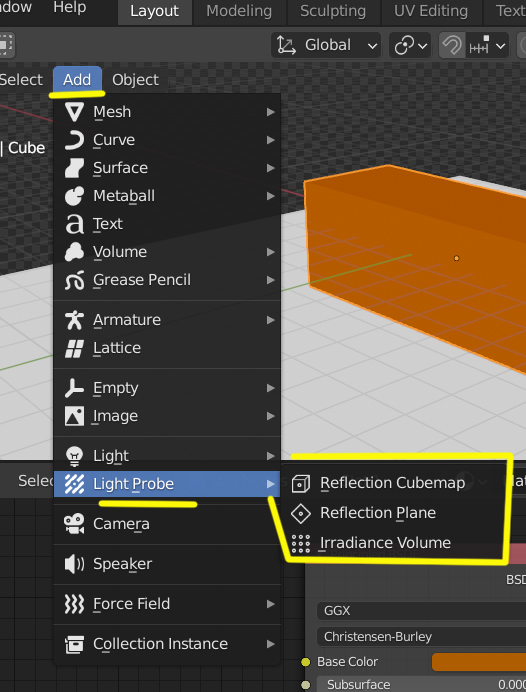Click the Mesh triangle icon
The height and width of the screenshot is (692, 526).
coord(74,112)
